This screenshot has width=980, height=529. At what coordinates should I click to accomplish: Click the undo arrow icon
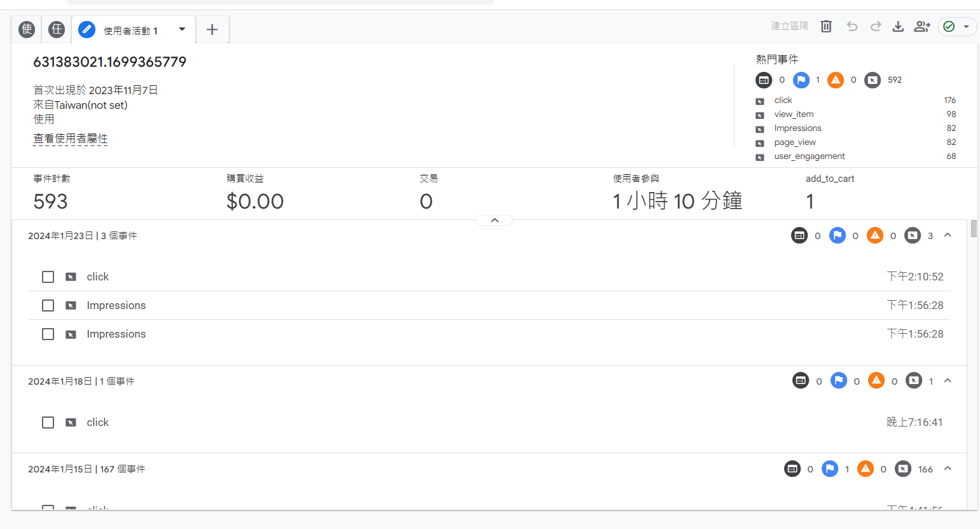[852, 27]
